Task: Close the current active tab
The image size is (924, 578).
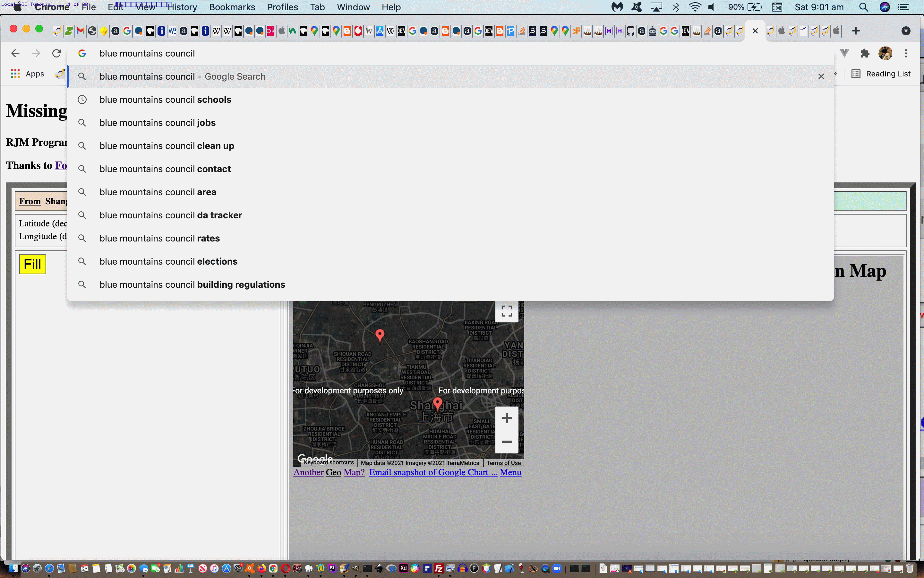Action: 755,31
